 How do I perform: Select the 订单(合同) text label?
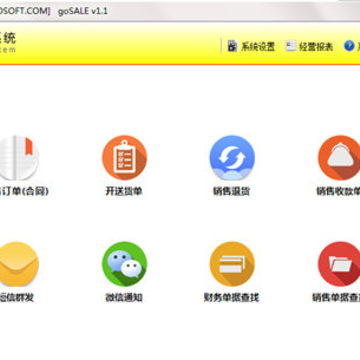click(25, 191)
